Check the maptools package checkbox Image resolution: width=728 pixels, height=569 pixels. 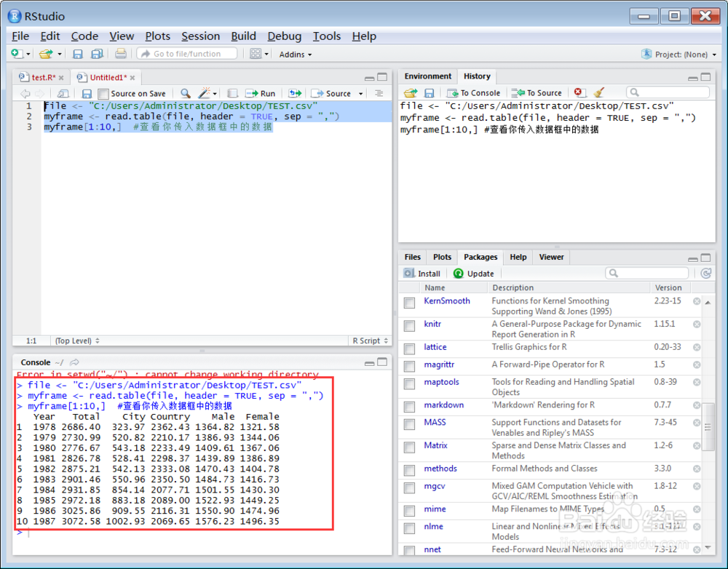click(x=409, y=383)
